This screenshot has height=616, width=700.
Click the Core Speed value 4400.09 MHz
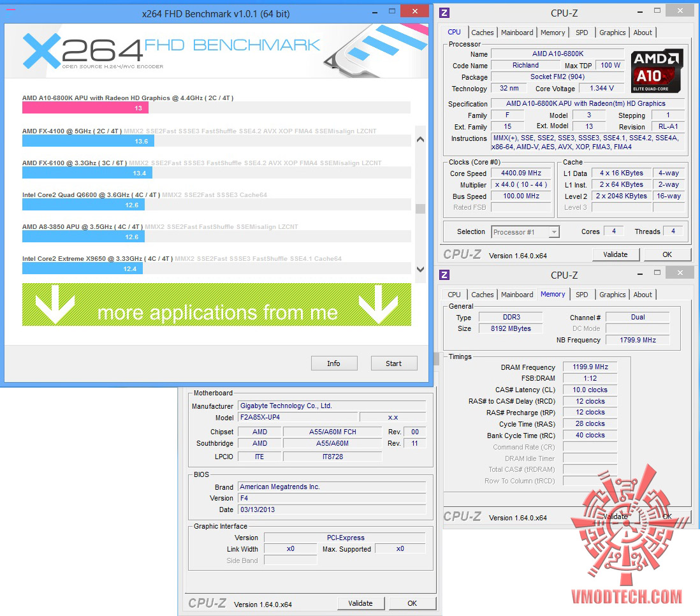(x=521, y=173)
